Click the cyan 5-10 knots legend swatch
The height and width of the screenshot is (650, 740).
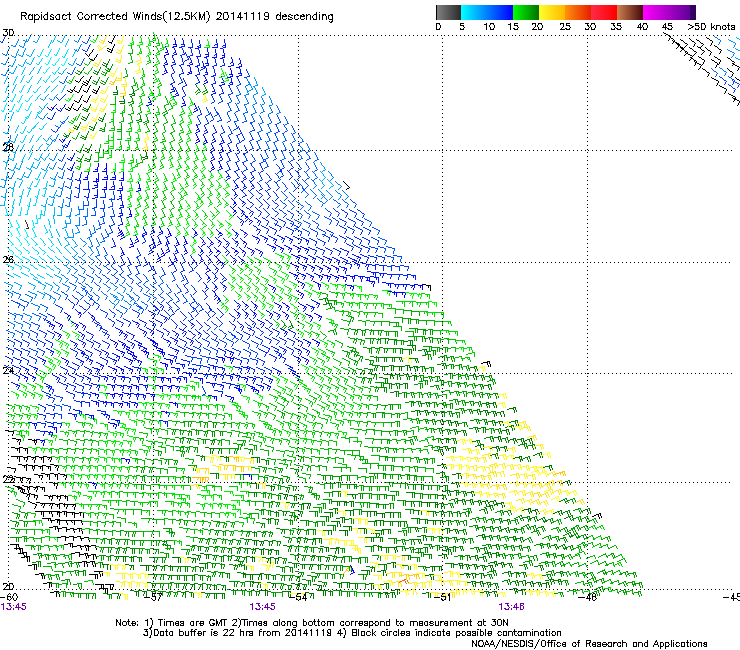pyautogui.click(x=473, y=12)
